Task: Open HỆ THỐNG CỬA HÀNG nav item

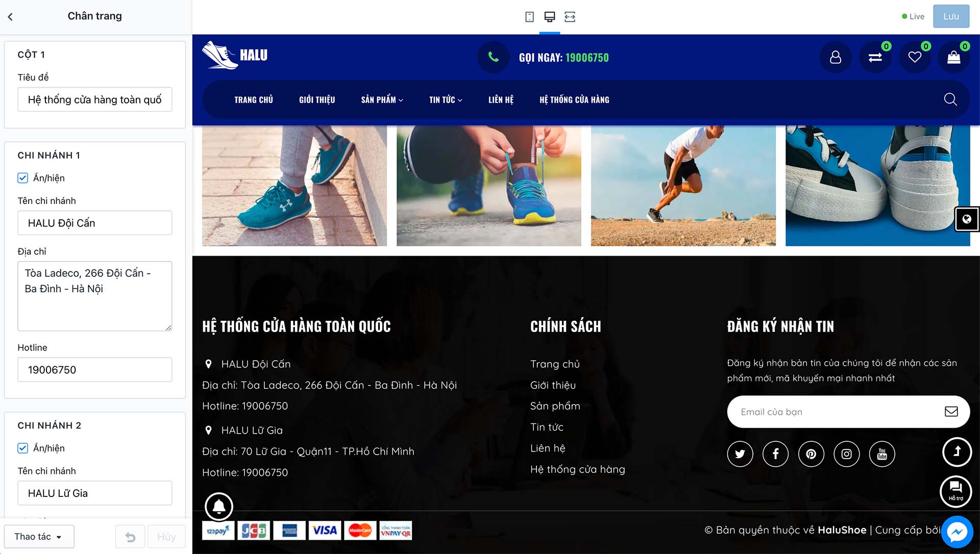Action: [x=574, y=100]
